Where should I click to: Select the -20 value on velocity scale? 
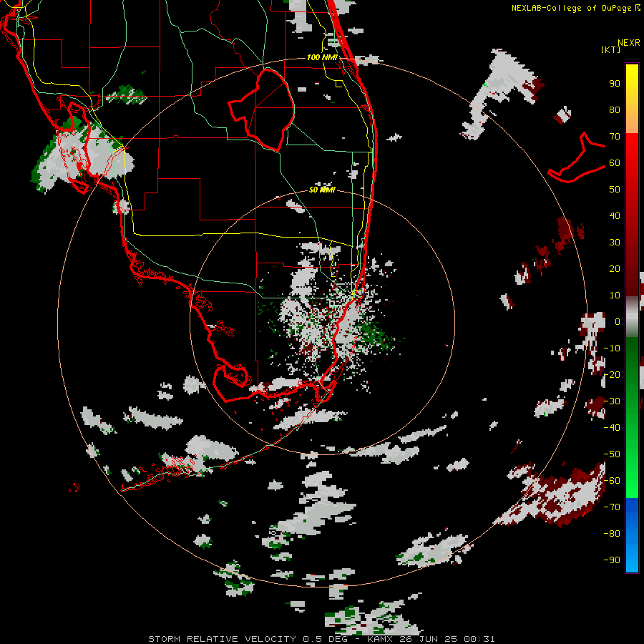point(612,374)
